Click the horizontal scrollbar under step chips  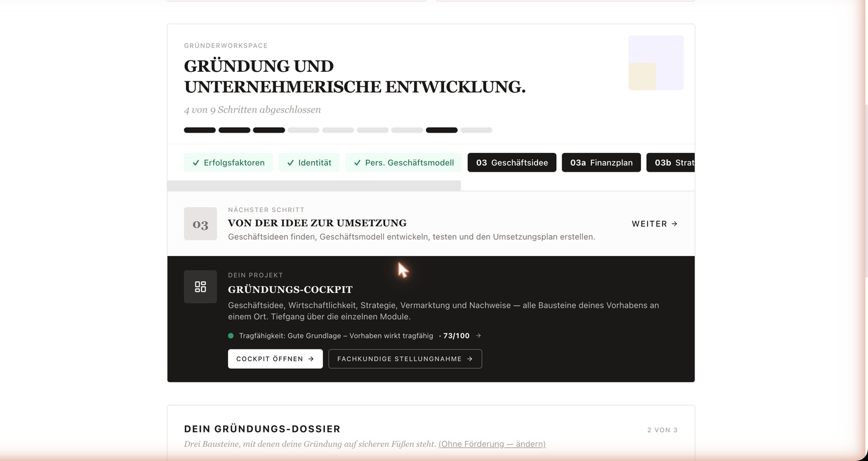click(x=314, y=186)
